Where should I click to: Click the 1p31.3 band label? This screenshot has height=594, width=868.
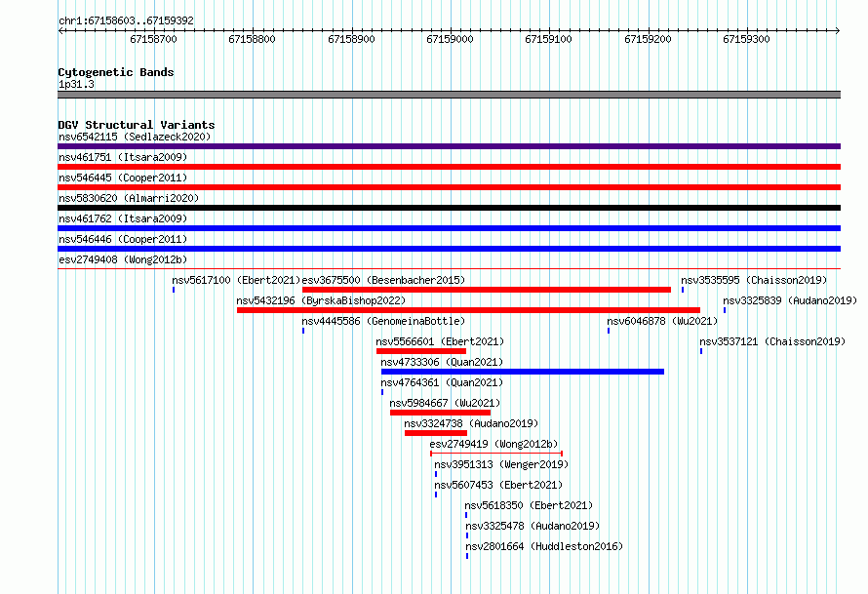coord(76,84)
